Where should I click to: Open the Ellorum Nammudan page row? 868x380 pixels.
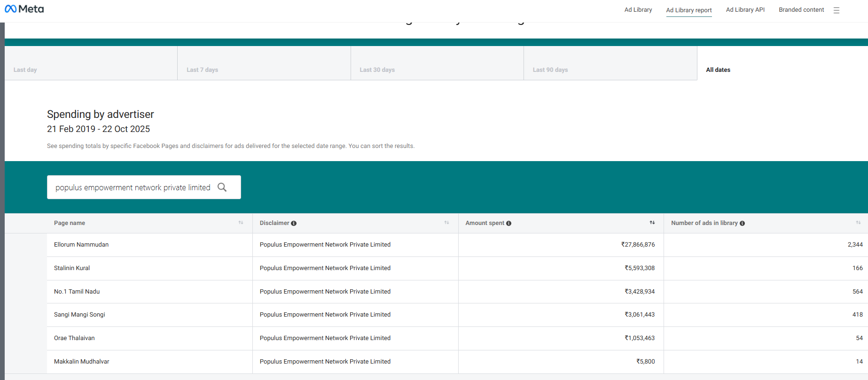coord(81,245)
